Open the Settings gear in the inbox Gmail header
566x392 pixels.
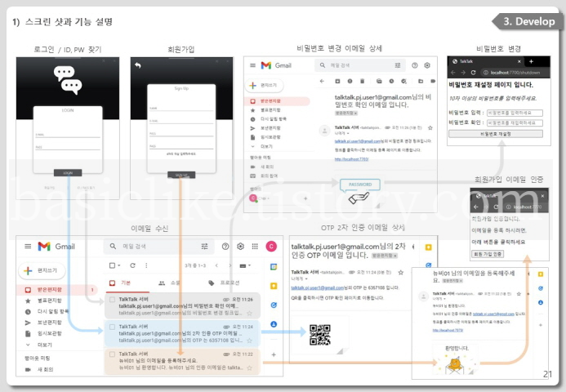240,247
